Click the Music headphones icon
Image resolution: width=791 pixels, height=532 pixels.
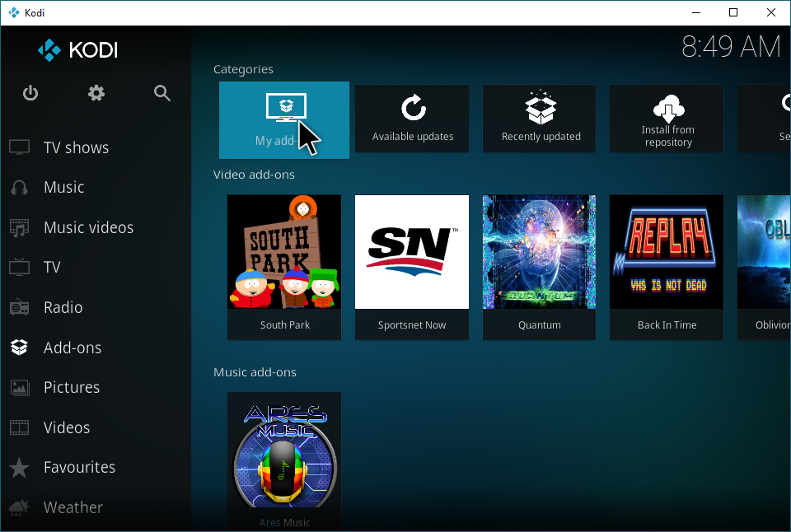[19, 187]
